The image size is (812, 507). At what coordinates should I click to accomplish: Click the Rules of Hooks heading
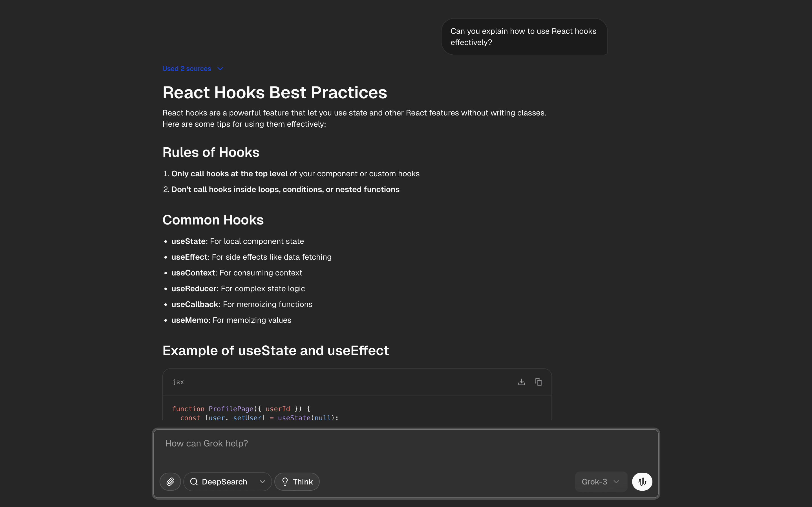click(211, 153)
